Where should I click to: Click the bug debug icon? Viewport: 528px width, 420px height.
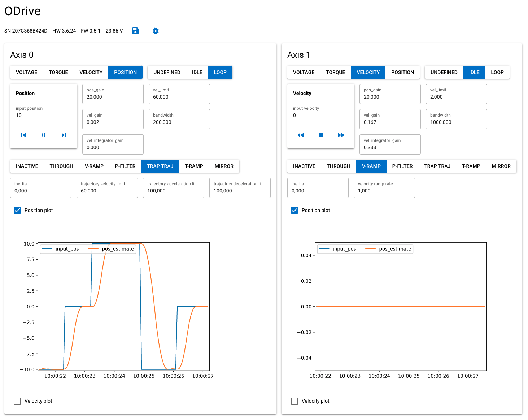156,31
